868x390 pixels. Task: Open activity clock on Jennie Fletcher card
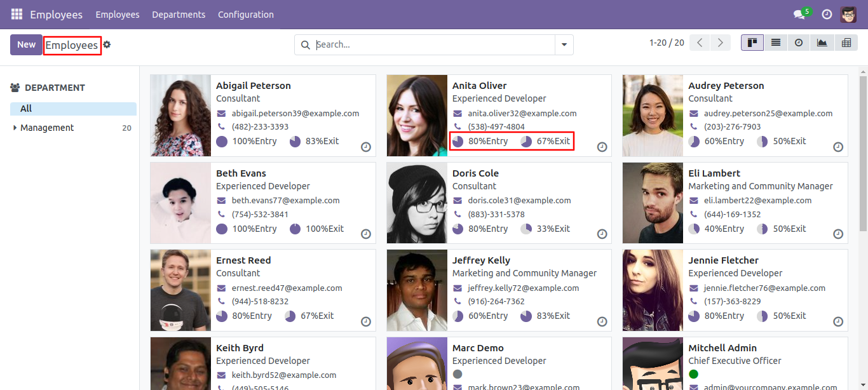pyautogui.click(x=838, y=321)
